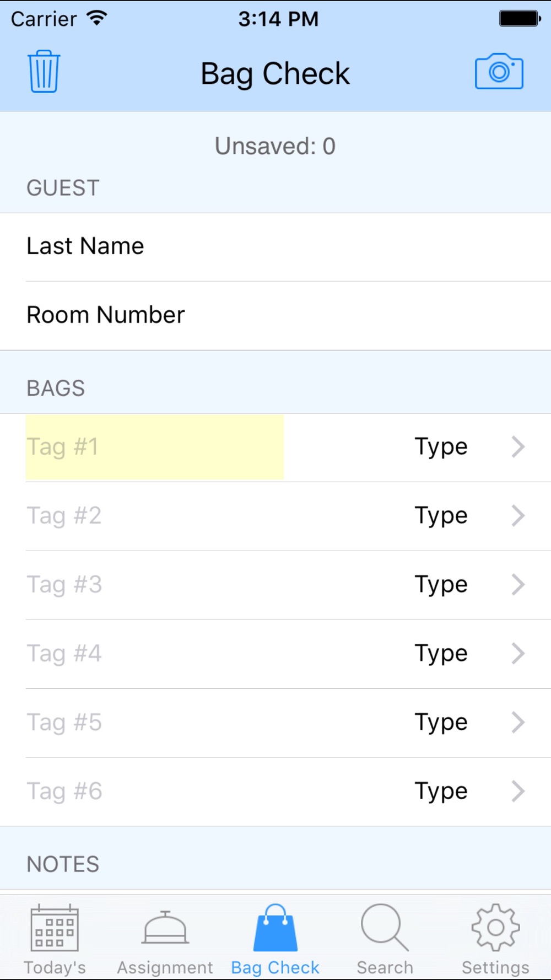Expand Type chevron for Tag #6
The height and width of the screenshot is (980, 551).
[517, 791]
